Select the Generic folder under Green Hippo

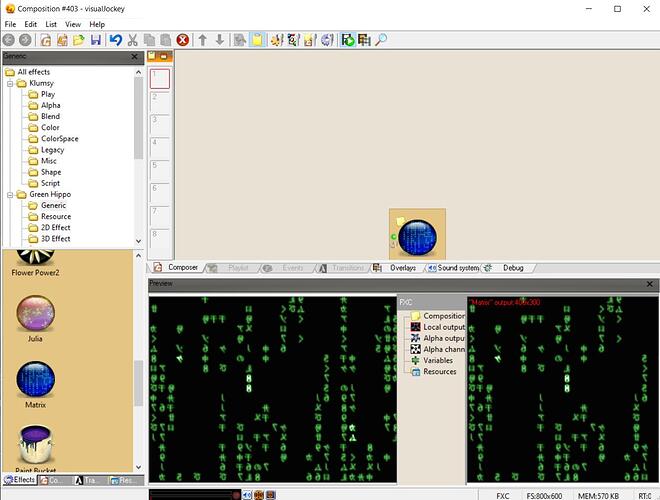coord(53,205)
